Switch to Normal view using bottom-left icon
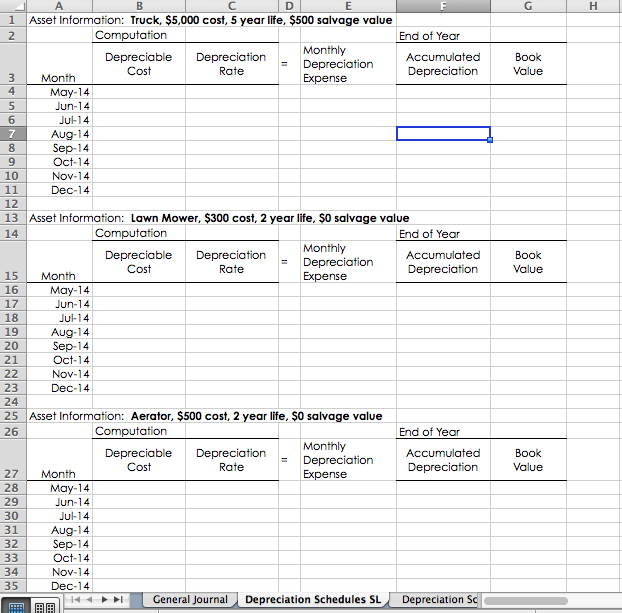This screenshot has width=622, height=613. click(17, 606)
